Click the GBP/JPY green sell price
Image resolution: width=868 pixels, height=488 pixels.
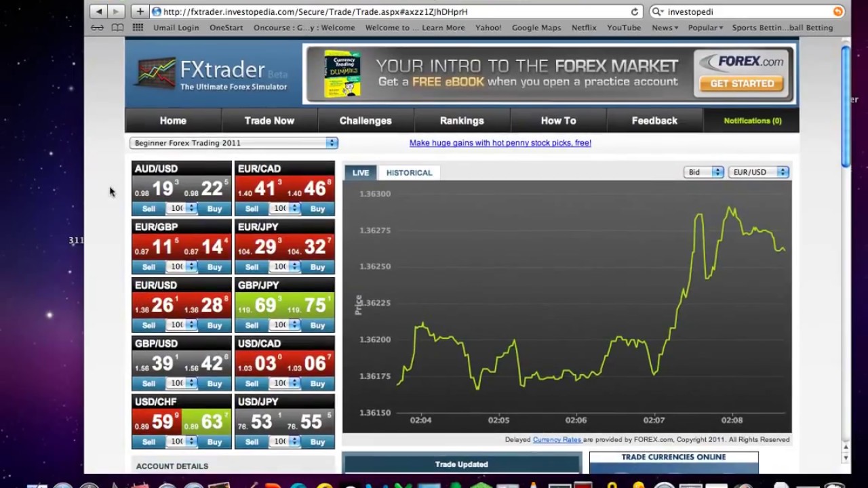[x=258, y=305]
